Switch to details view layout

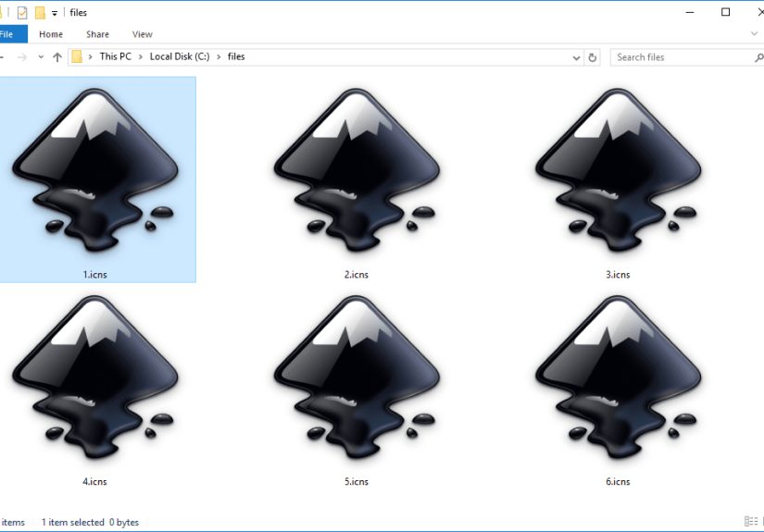(751, 521)
